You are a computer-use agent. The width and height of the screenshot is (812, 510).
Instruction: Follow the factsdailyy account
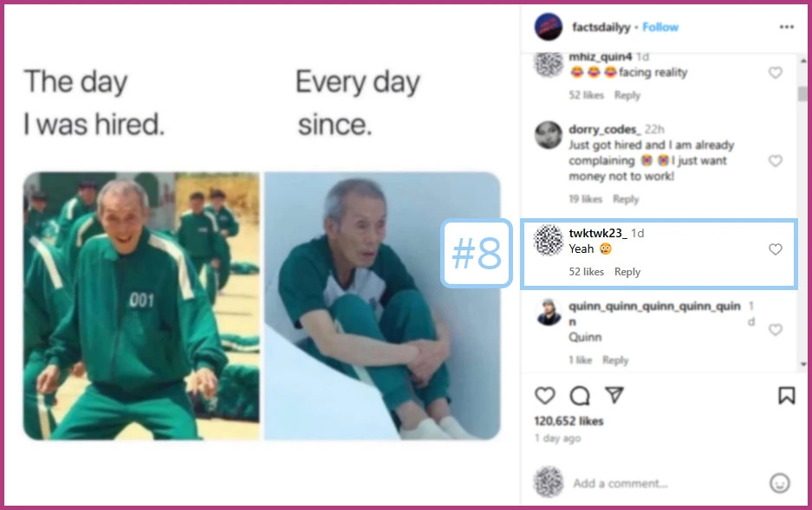[660, 27]
